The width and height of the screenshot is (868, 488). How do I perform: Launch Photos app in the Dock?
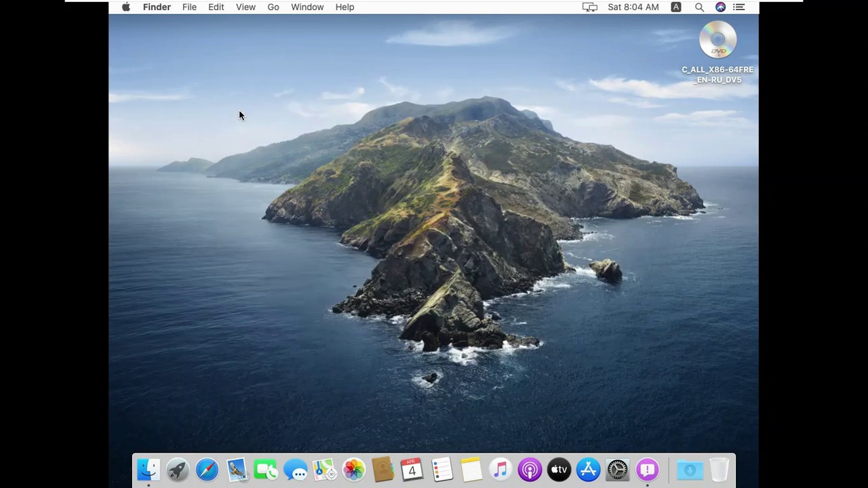[354, 470]
